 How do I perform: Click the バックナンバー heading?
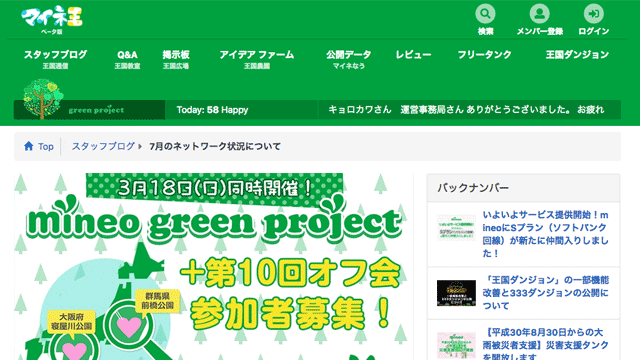tap(473, 188)
